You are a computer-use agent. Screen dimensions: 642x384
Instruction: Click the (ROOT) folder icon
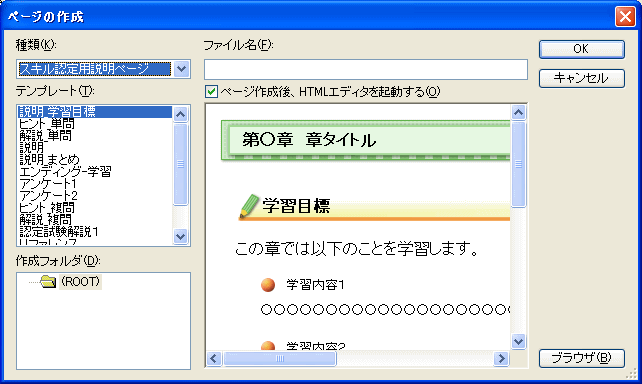point(48,282)
